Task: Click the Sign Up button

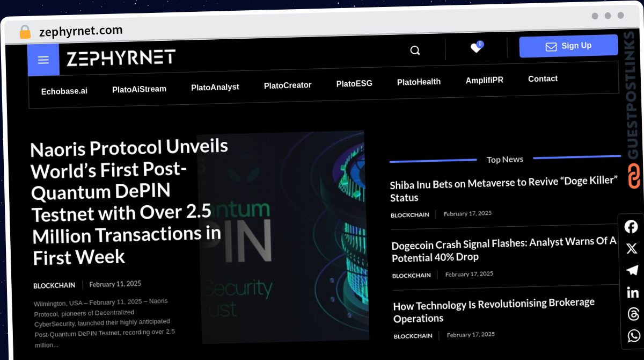Action: 568,46
